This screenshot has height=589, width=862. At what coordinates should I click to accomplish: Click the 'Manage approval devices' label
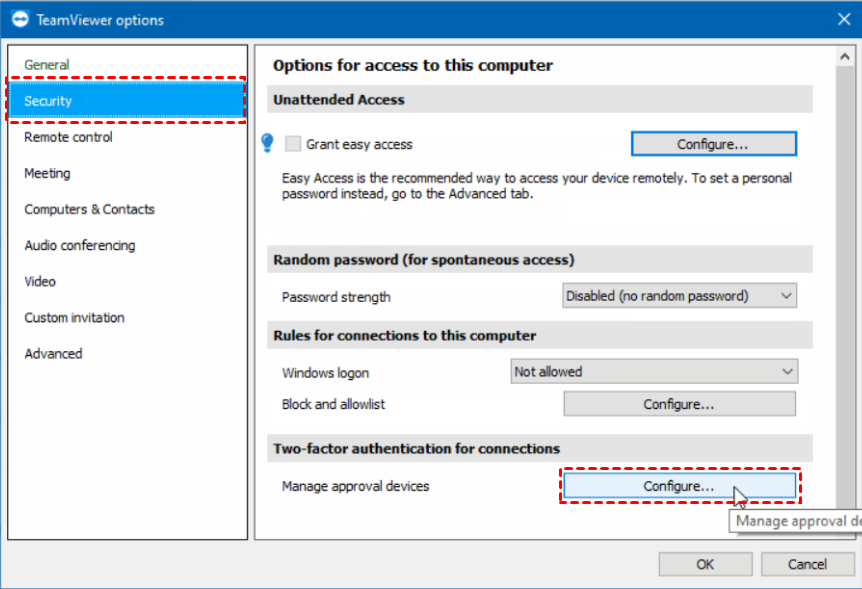355,486
